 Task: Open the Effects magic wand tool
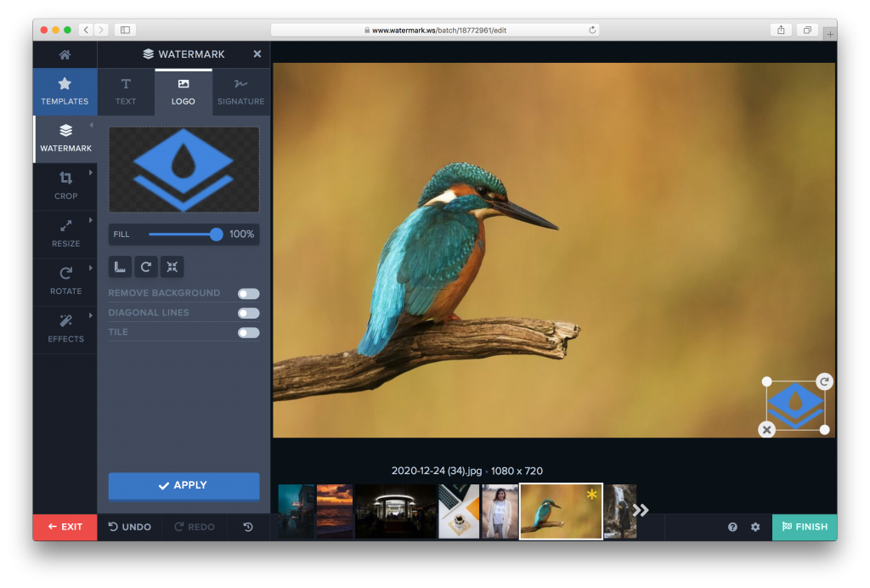(x=65, y=329)
